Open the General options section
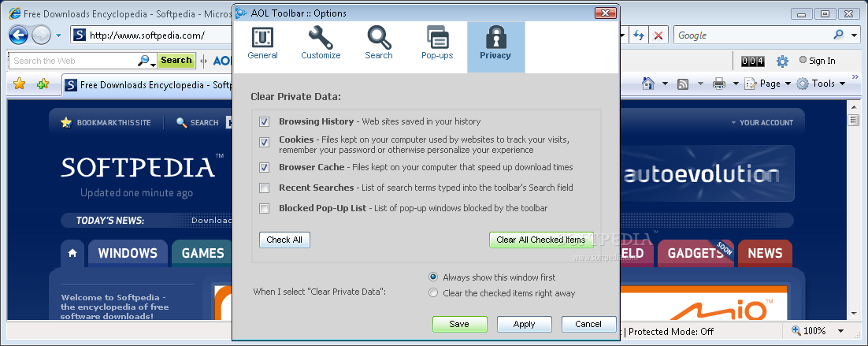Viewport: 868px width, 346px height. (263, 44)
